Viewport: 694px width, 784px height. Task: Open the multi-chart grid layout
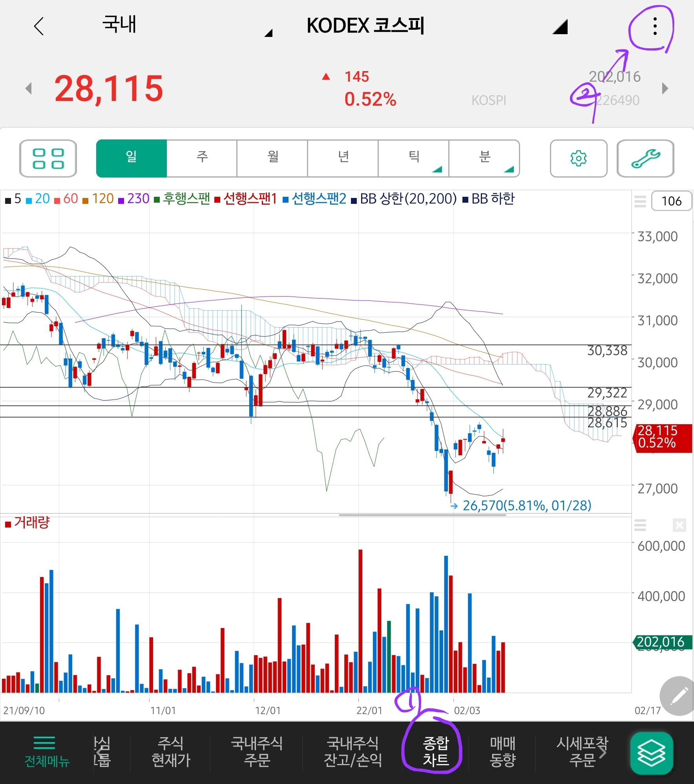tap(48, 158)
